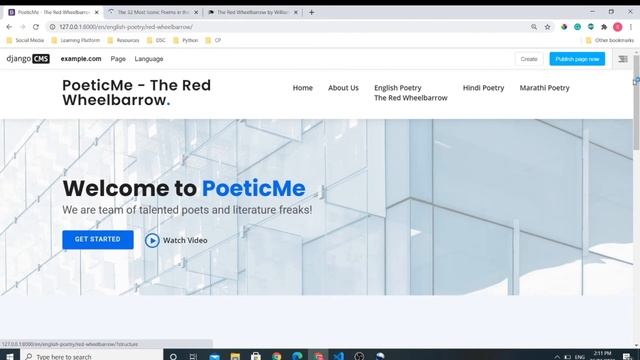Open the Chrome three-dot menu

(x=631, y=27)
